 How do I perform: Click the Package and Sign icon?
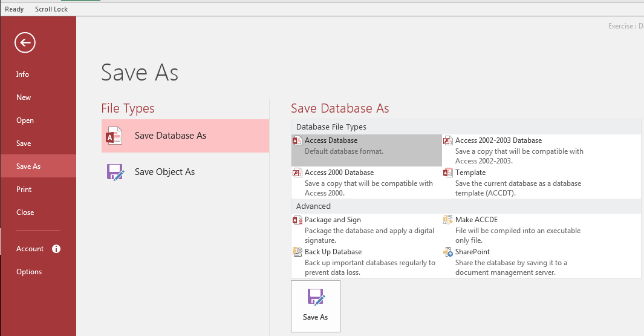pyautogui.click(x=298, y=220)
